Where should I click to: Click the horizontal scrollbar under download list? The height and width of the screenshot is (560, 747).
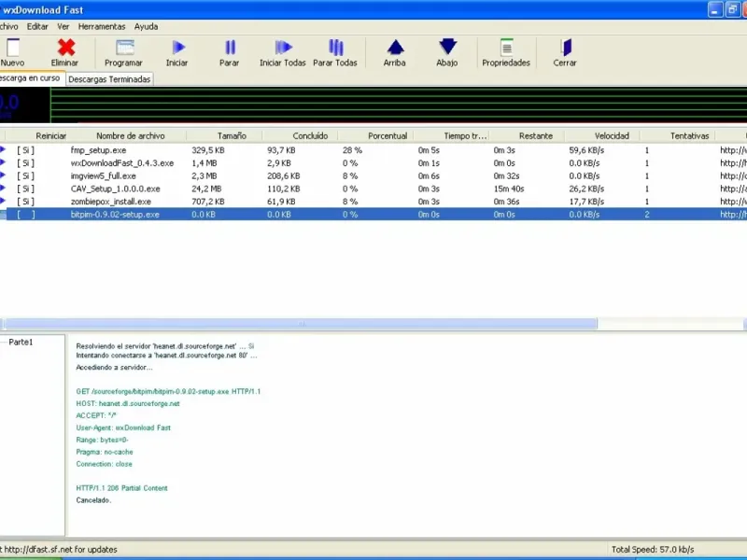(x=299, y=324)
